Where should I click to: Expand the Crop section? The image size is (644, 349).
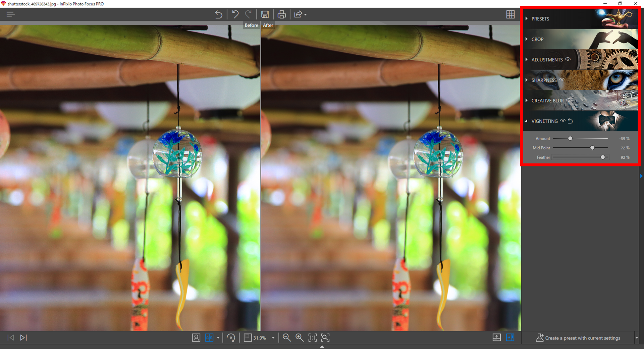click(x=537, y=39)
